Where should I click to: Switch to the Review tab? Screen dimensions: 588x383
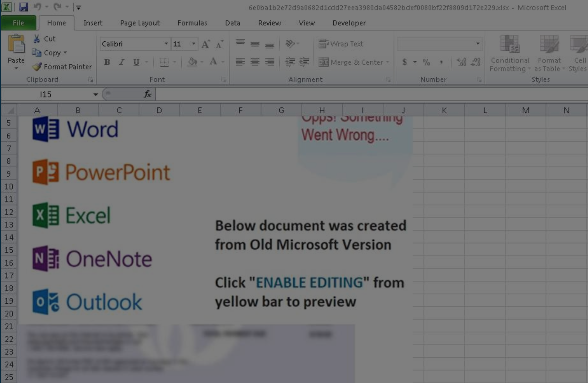269,23
